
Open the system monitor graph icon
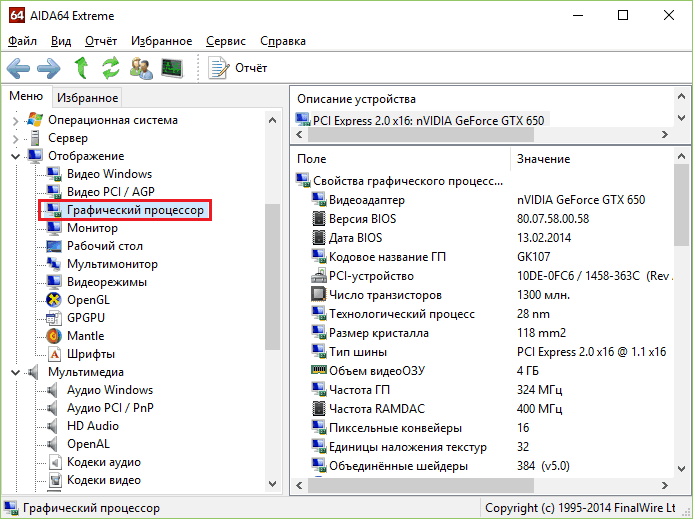pos(172,69)
